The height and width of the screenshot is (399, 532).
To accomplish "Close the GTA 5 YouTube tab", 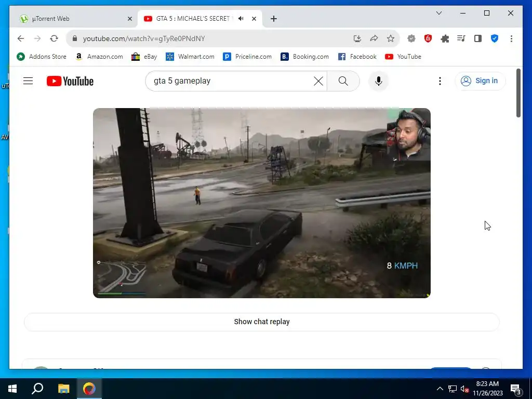I will pos(254,19).
